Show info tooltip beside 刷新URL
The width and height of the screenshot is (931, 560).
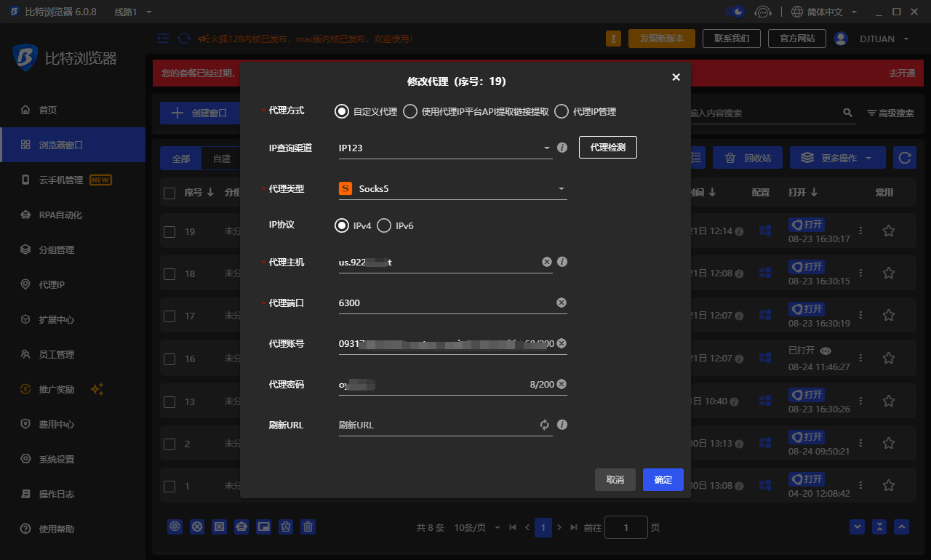562,425
